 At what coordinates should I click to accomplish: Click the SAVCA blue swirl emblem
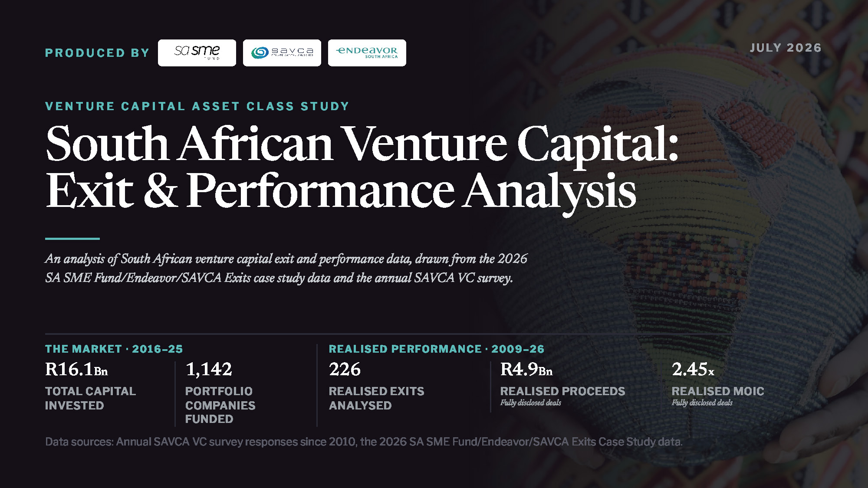click(260, 53)
